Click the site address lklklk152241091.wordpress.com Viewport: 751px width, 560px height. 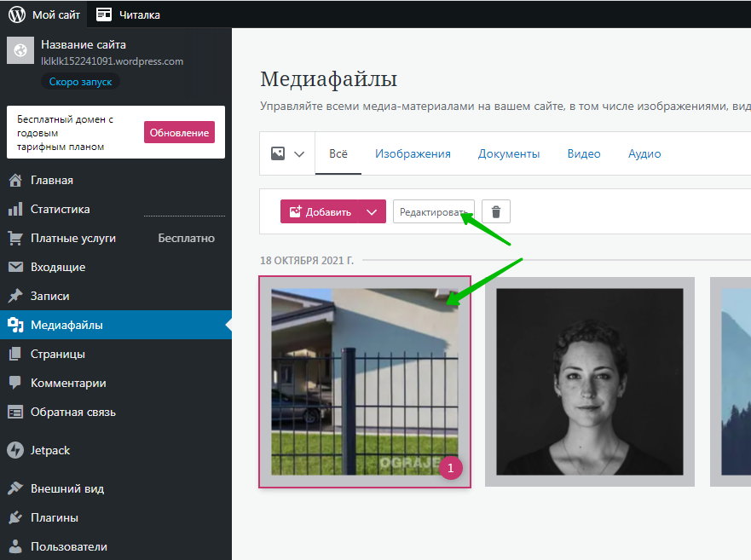click(112, 61)
